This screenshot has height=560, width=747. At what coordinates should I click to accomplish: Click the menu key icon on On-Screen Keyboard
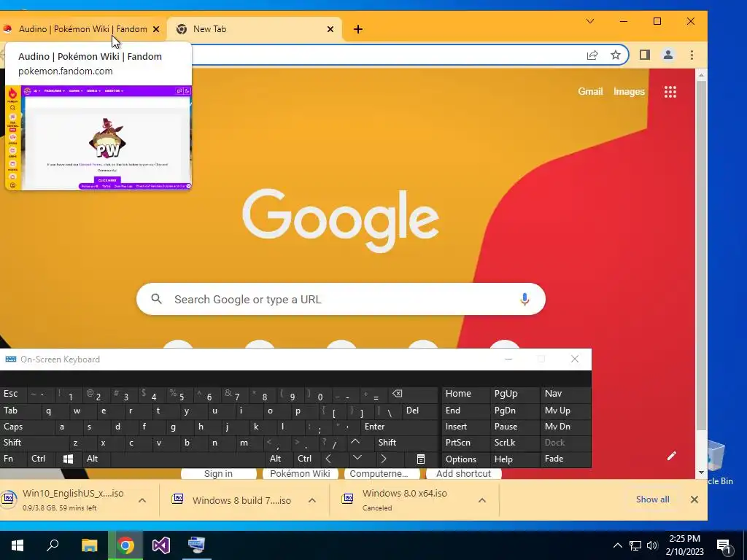[421, 459]
